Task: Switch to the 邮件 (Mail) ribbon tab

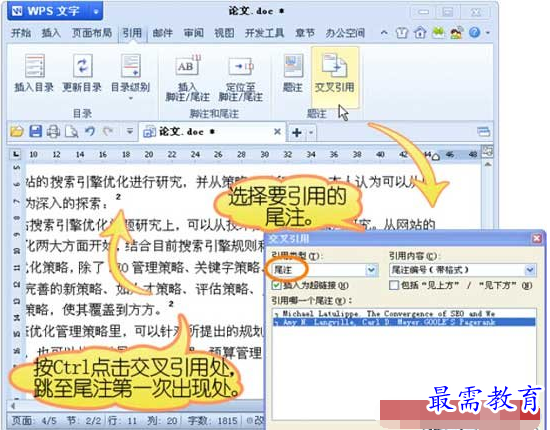Action: pos(162,33)
